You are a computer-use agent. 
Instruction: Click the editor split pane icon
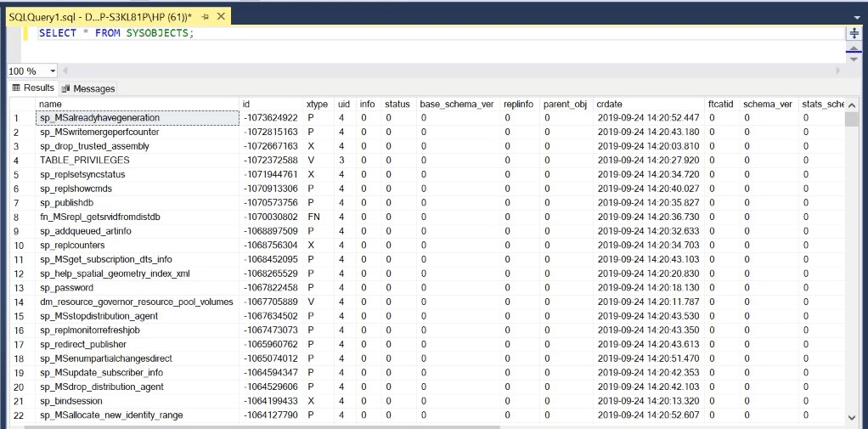(853, 33)
